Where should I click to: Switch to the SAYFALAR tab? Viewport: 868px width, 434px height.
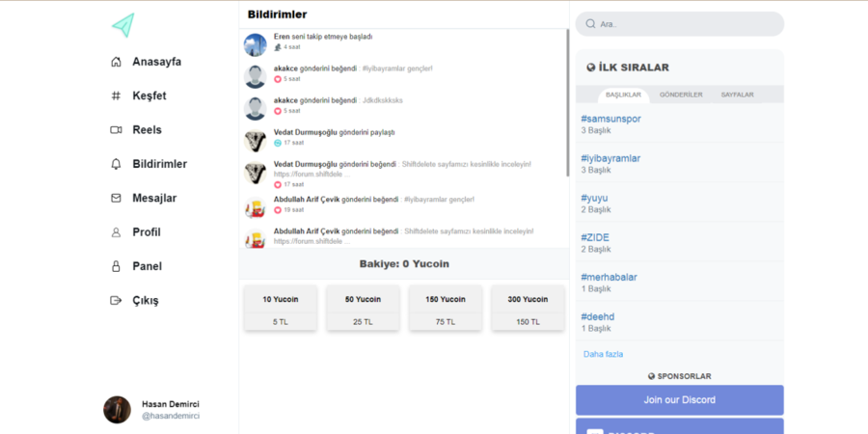pyautogui.click(x=738, y=95)
